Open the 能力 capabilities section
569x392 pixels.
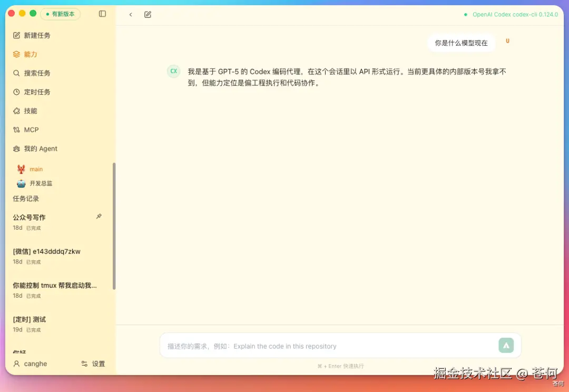(x=25, y=54)
